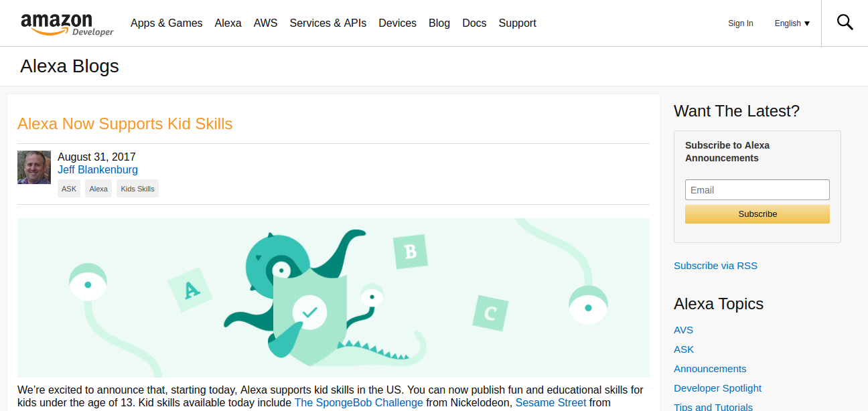This screenshot has height=411, width=868.
Task: Click the Subscribe button
Action: point(757,214)
